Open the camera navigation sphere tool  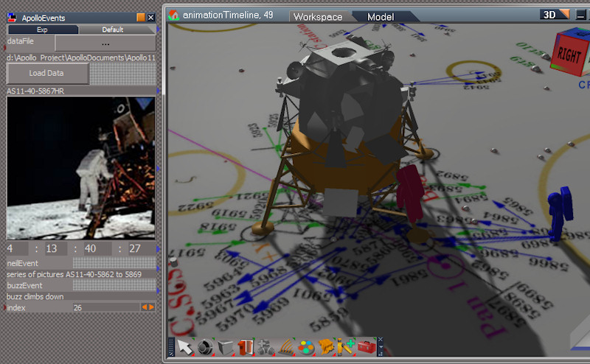pos(206,347)
